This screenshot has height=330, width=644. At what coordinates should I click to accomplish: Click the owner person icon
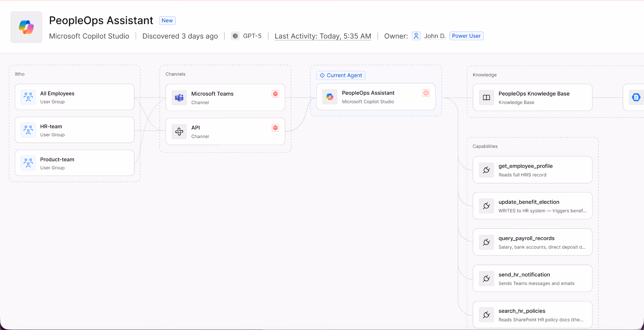coord(416,36)
